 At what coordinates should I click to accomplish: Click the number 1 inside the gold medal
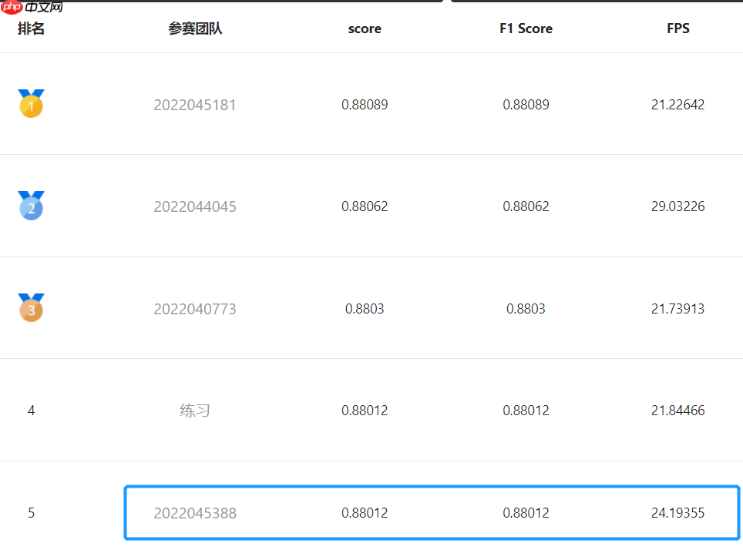click(x=31, y=107)
